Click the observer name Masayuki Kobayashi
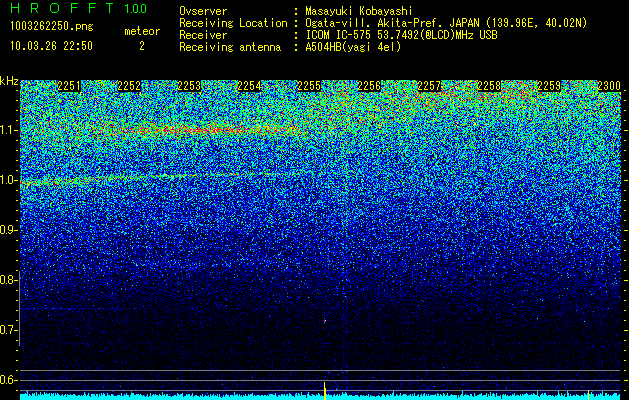 tap(359, 12)
